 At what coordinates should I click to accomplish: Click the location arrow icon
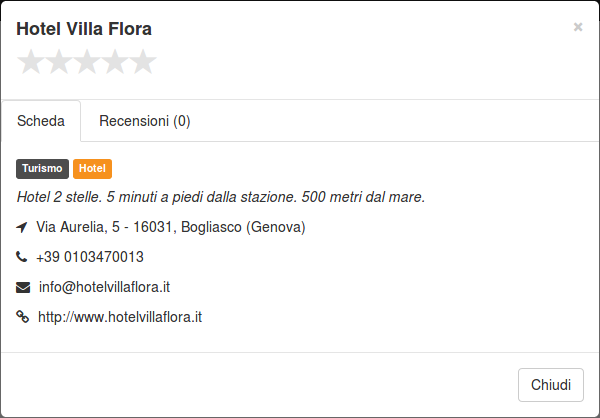pyautogui.click(x=22, y=227)
